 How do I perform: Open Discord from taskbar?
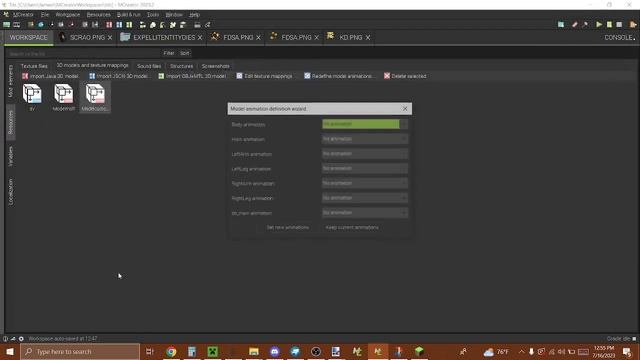274,351
